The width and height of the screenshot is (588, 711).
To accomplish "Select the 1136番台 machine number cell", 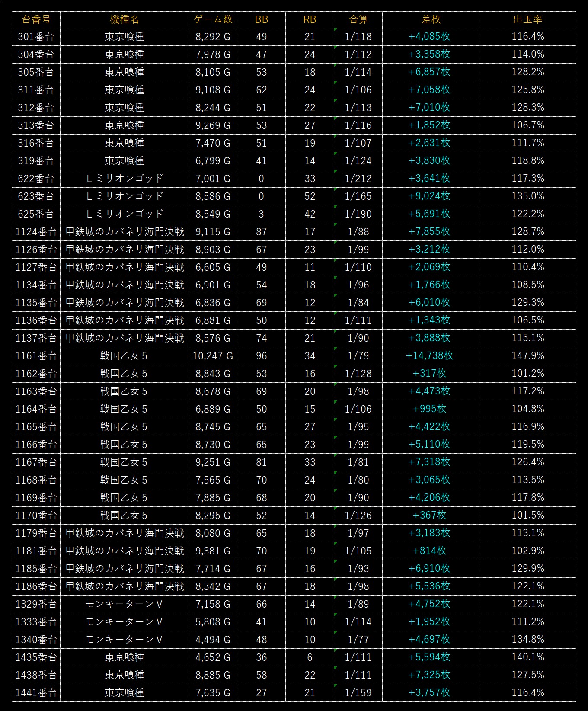I will (36, 320).
